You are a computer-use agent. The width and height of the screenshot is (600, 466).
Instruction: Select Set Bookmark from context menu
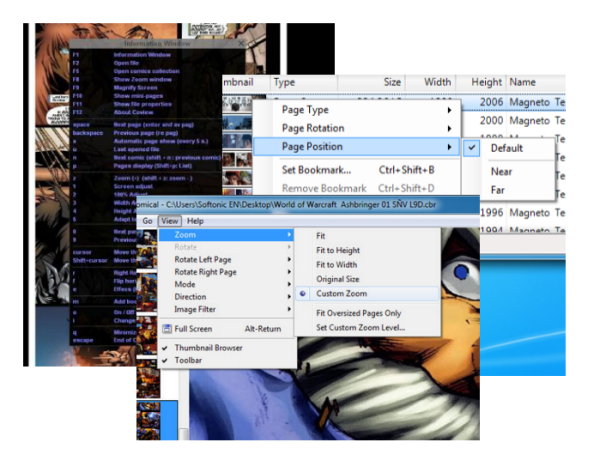point(315,169)
